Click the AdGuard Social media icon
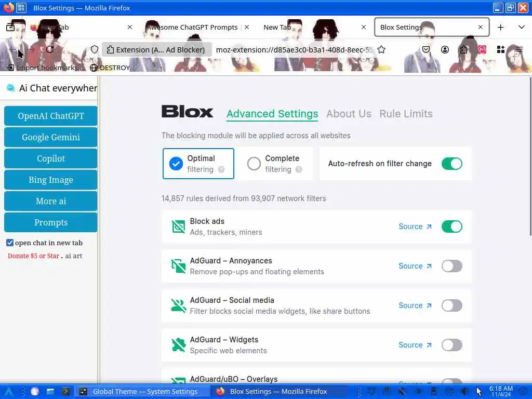The height and width of the screenshot is (399, 532). coord(179,305)
